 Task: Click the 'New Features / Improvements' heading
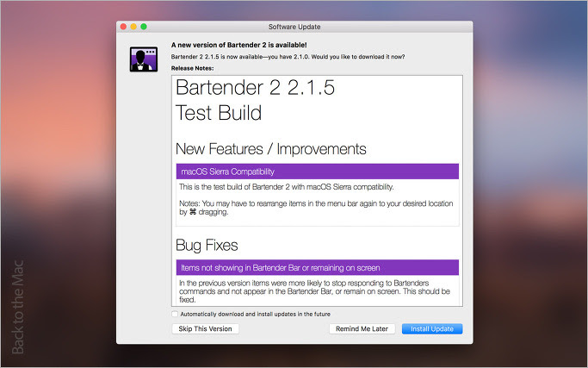[270, 149]
